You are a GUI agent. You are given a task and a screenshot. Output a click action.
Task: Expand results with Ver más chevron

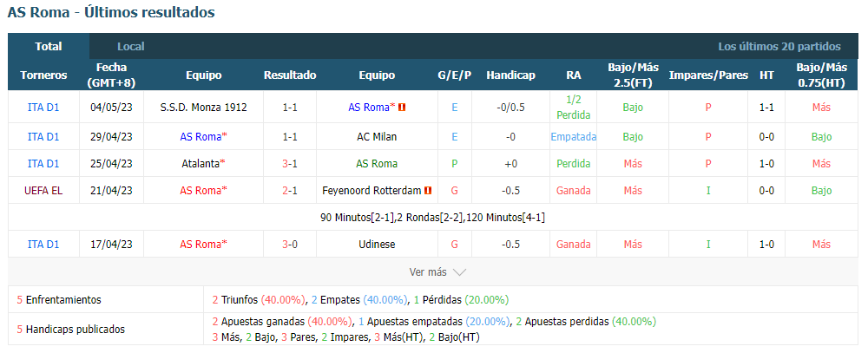click(437, 271)
